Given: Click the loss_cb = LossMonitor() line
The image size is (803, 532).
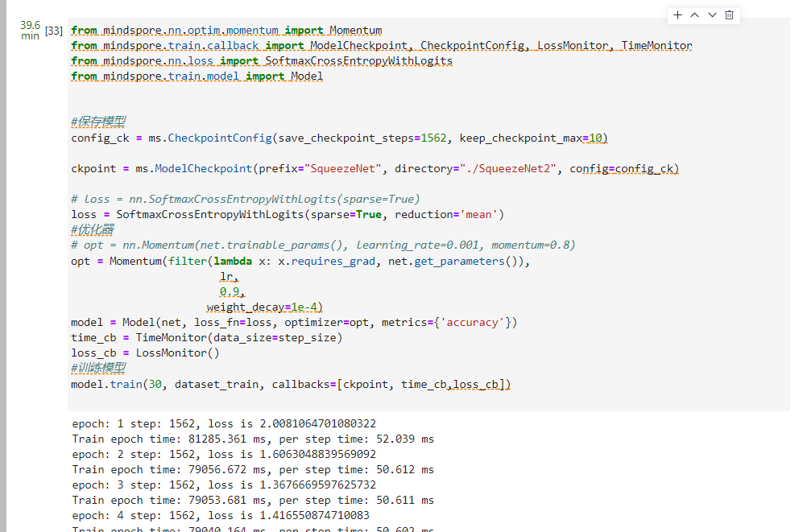Looking at the screenshot, I should click(x=145, y=353).
